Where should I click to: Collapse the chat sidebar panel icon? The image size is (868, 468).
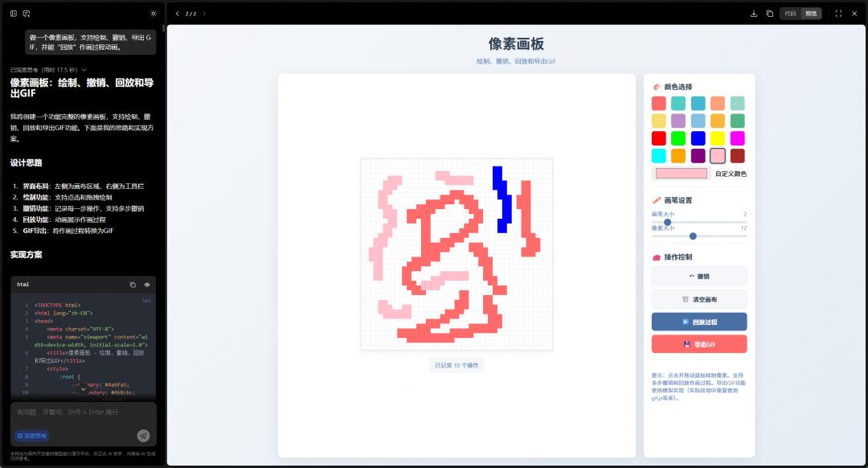coord(14,14)
